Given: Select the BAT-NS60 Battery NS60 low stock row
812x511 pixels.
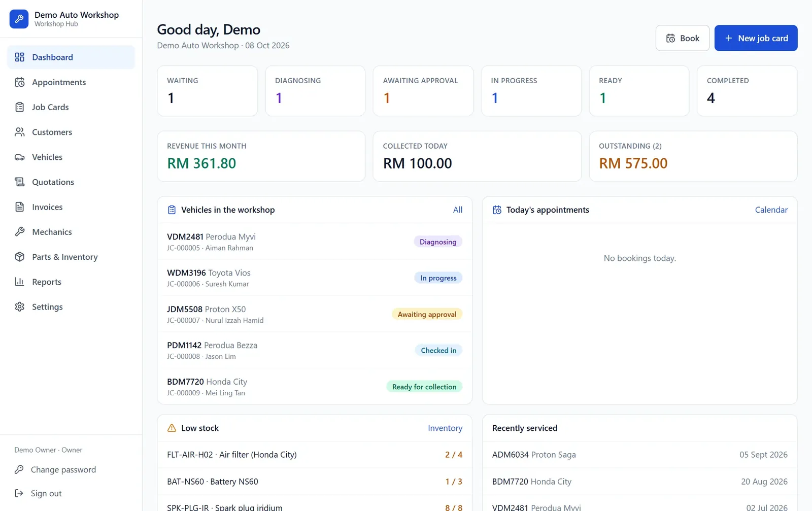Looking at the screenshot, I should point(315,482).
